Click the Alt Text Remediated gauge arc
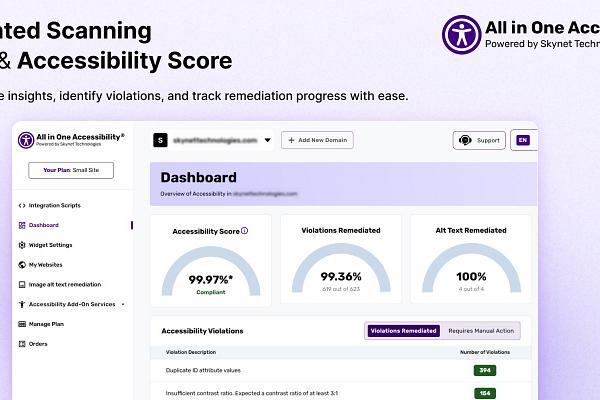The height and width of the screenshot is (400, 600). click(x=471, y=250)
